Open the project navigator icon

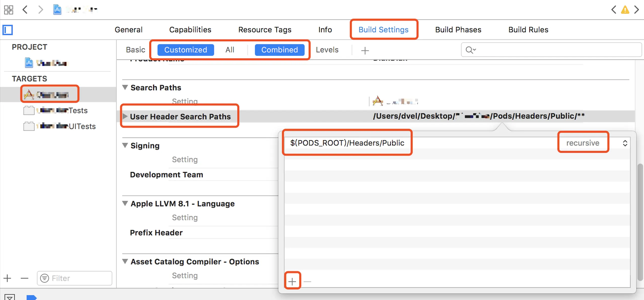click(8, 30)
